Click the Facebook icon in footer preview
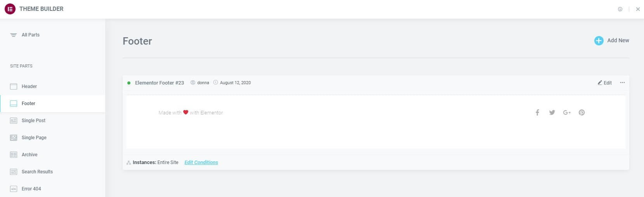This screenshot has height=197, width=644. tap(537, 112)
